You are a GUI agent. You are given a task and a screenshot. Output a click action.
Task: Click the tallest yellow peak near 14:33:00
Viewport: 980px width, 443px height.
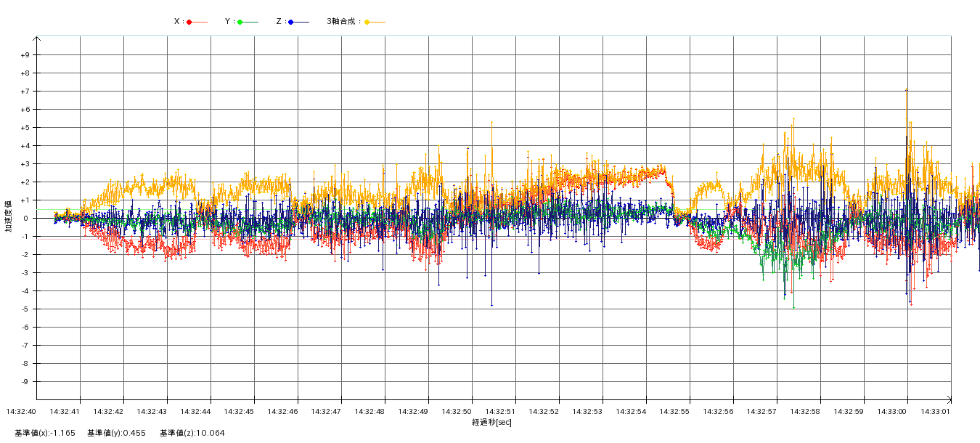(x=906, y=90)
